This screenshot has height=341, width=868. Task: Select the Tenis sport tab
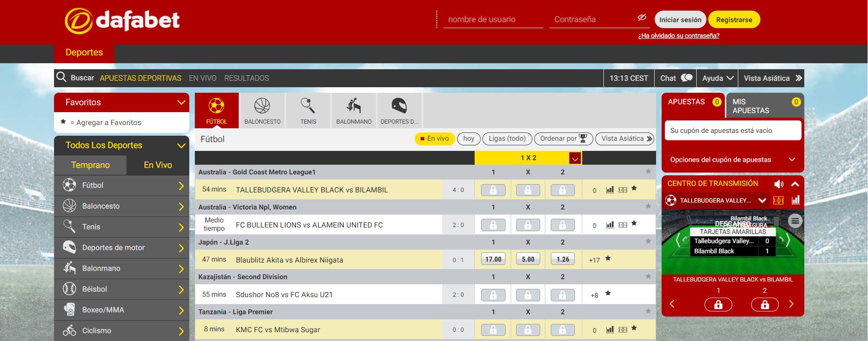[x=308, y=111]
